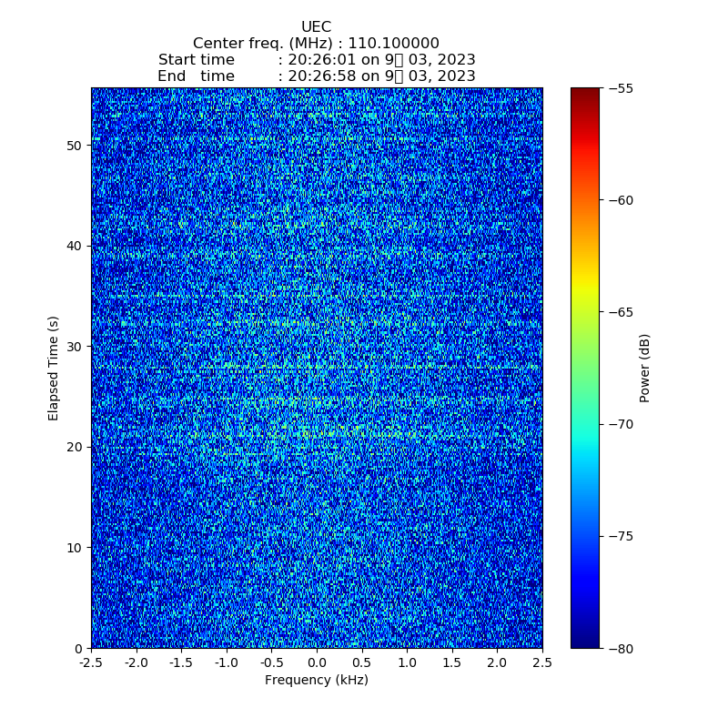The image size is (728, 728).
Task: Click the Elapsed Time (s) axis label
Action: click(54, 368)
